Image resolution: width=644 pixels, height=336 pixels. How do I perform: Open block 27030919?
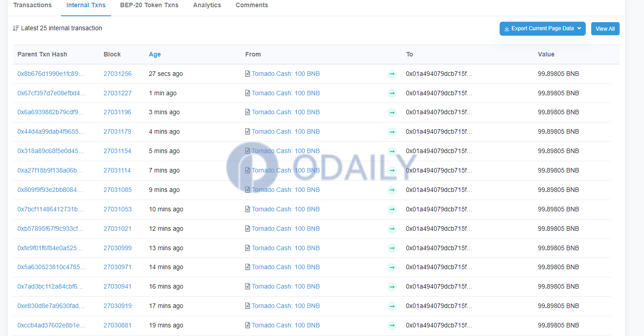118,306
